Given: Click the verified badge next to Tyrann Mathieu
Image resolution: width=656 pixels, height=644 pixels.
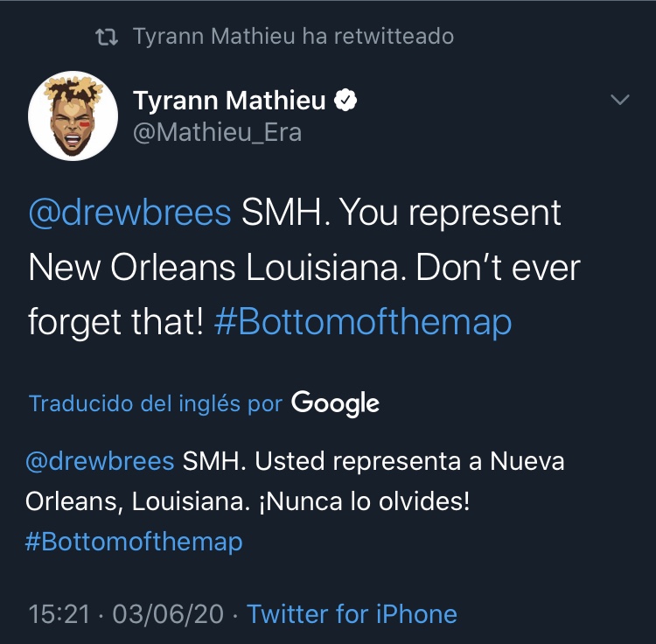Looking at the screenshot, I should (x=347, y=101).
